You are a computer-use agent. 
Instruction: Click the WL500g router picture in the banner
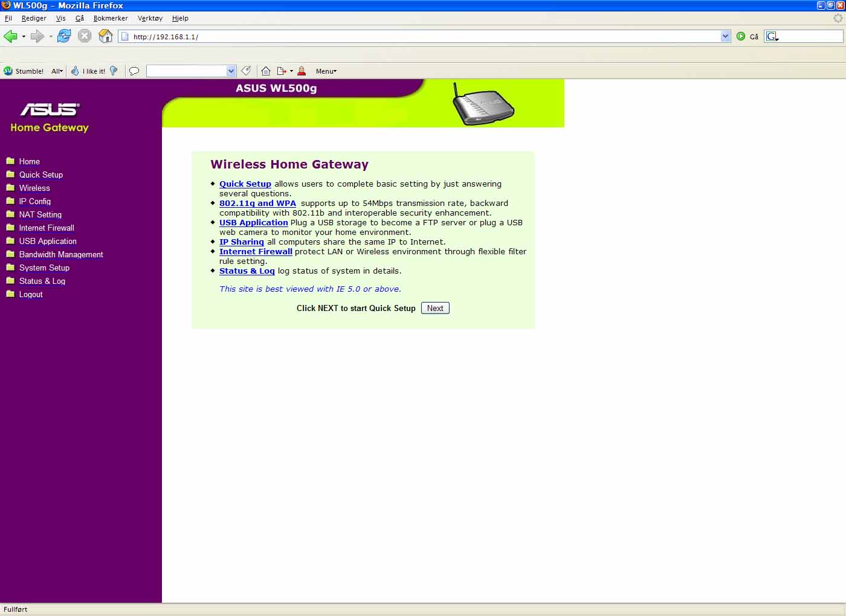pos(483,104)
